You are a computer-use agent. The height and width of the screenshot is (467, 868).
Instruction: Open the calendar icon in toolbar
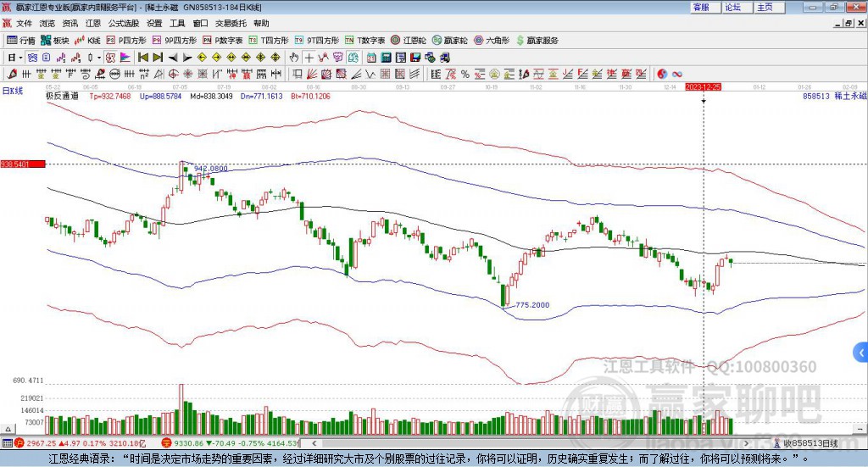click(x=371, y=58)
